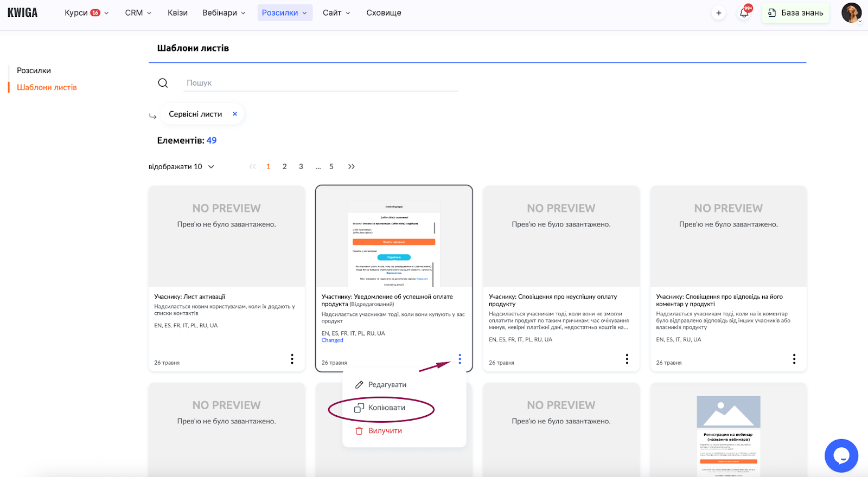Screen dimensions: 868x477
Task: Open the chat support bubble
Action: pyautogui.click(x=841, y=456)
